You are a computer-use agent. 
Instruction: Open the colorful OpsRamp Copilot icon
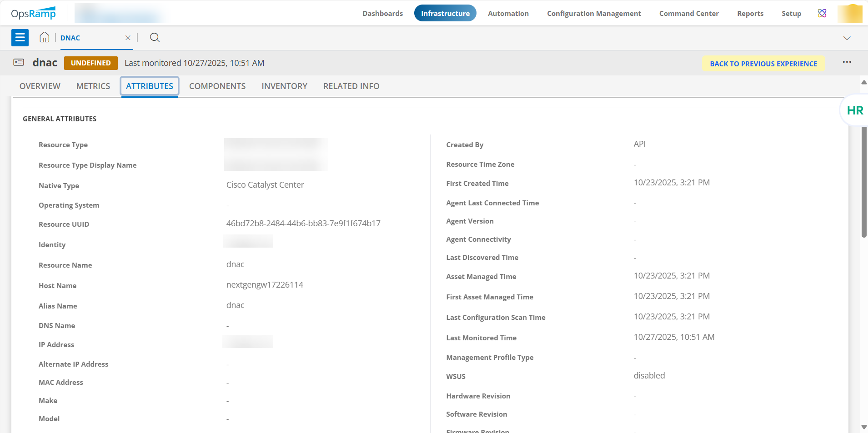tap(822, 13)
